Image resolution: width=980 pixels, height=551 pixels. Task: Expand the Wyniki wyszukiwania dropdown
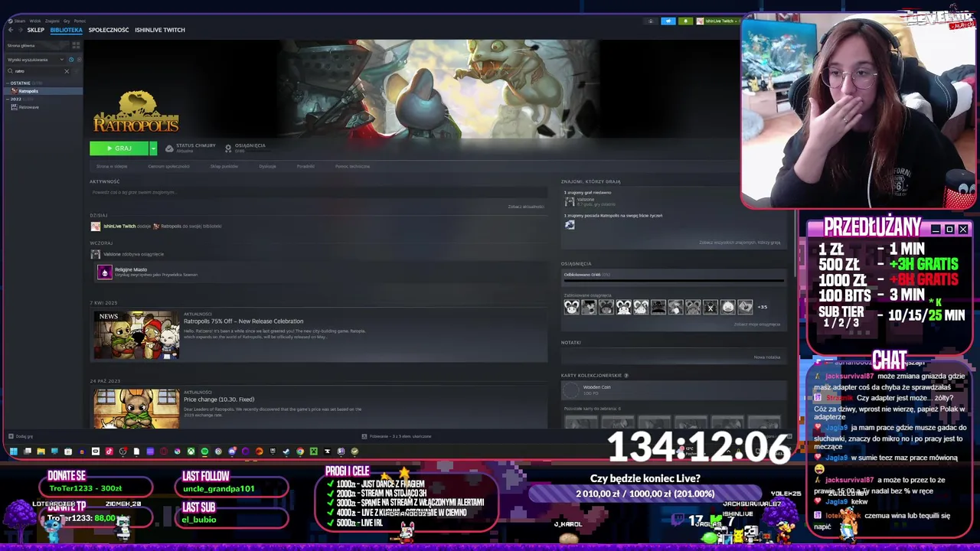34,60
